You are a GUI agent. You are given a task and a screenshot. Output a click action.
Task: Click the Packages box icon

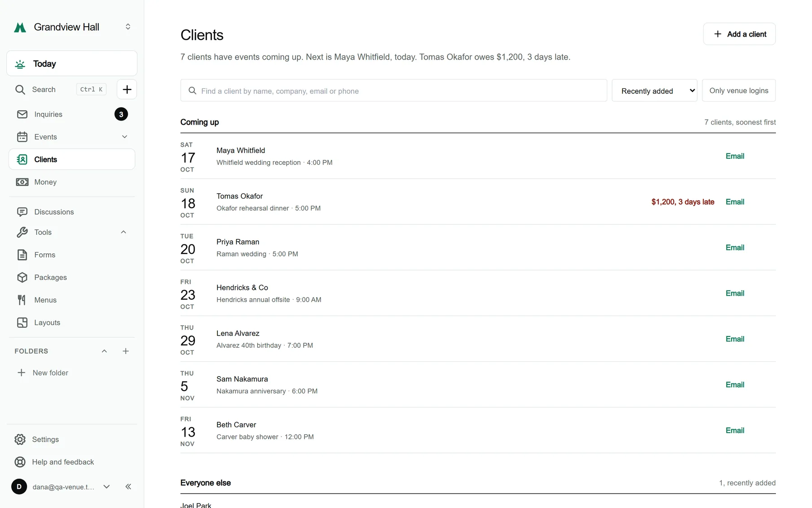[x=22, y=277]
